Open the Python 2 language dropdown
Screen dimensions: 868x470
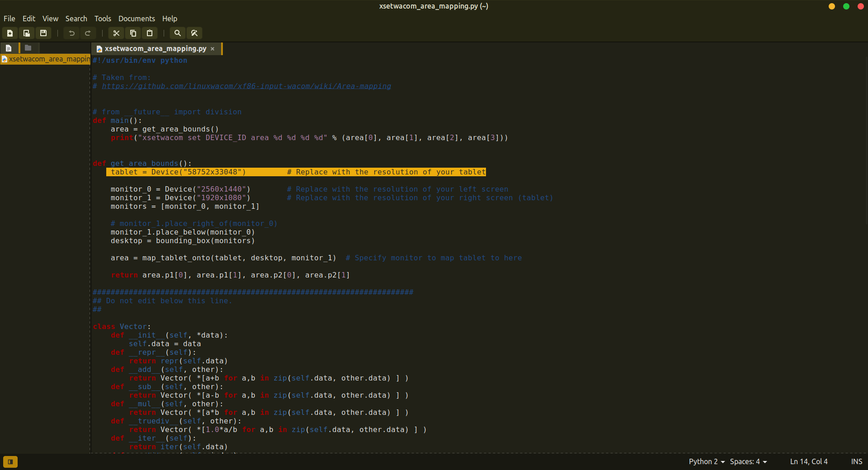point(707,461)
